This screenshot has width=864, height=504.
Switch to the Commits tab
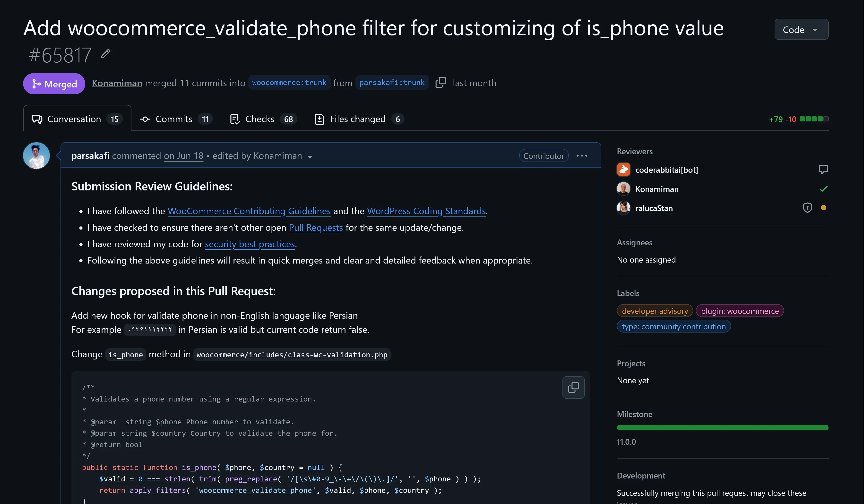(x=176, y=119)
